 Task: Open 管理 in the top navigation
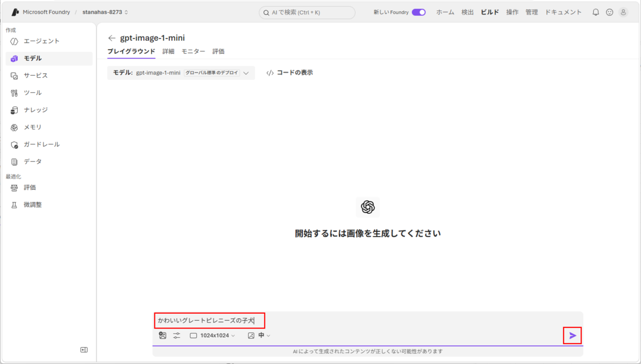(532, 12)
